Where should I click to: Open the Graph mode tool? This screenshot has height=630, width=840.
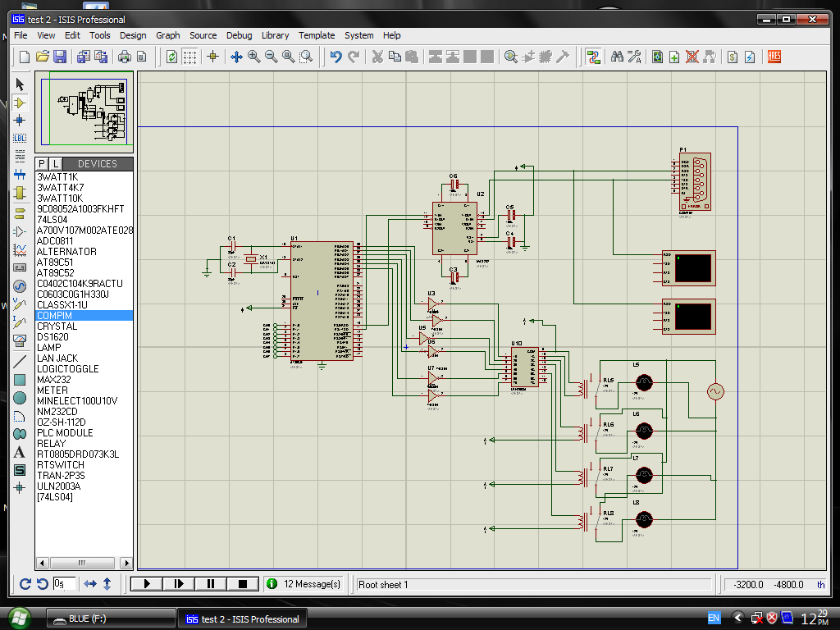click(19, 248)
